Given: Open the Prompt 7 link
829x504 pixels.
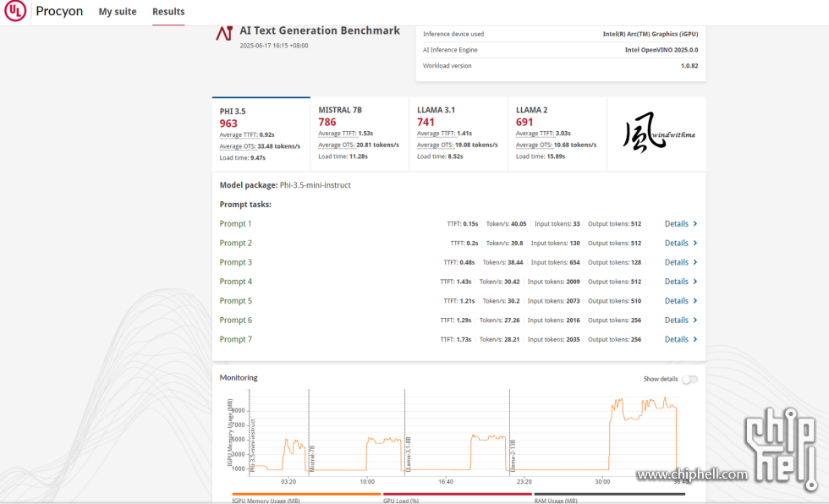Looking at the screenshot, I should 236,340.
